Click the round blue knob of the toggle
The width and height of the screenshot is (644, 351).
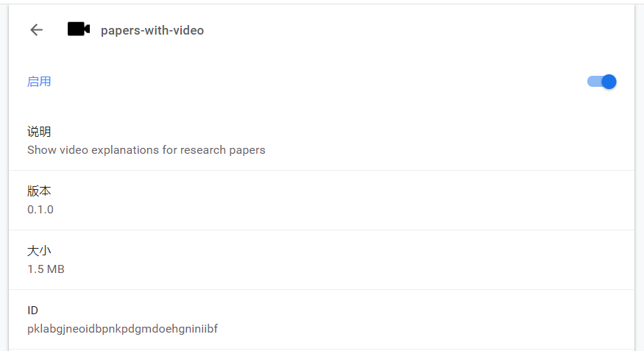coord(609,82)
